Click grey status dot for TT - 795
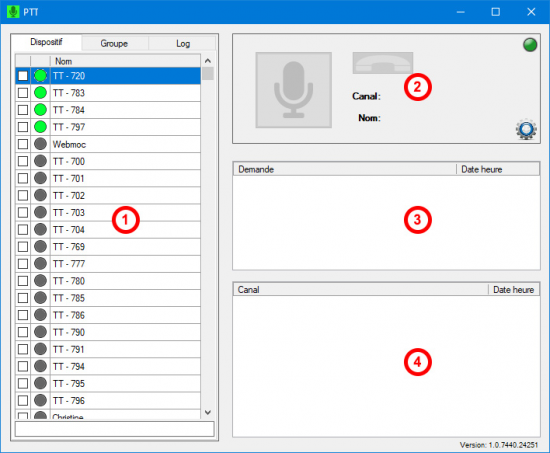Screen dimensions: 550x453 tap(40, 383)
